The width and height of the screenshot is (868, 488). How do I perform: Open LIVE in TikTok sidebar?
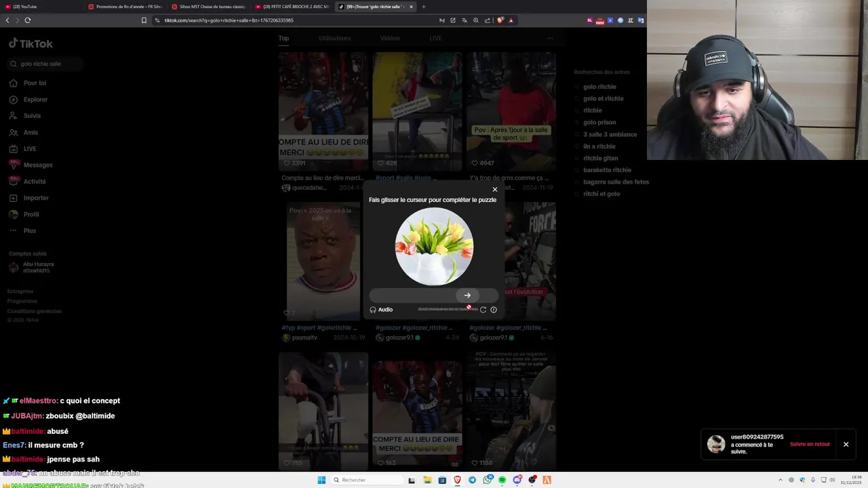(23, 149)
